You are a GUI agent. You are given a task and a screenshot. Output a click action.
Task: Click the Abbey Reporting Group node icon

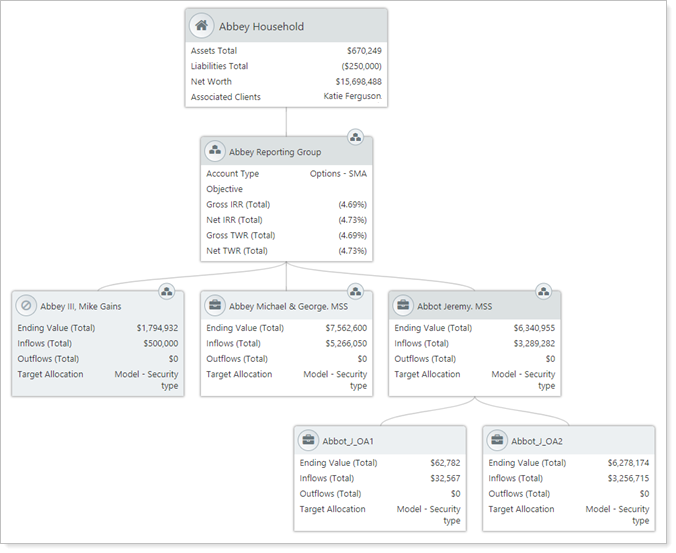tap(215, 152)
